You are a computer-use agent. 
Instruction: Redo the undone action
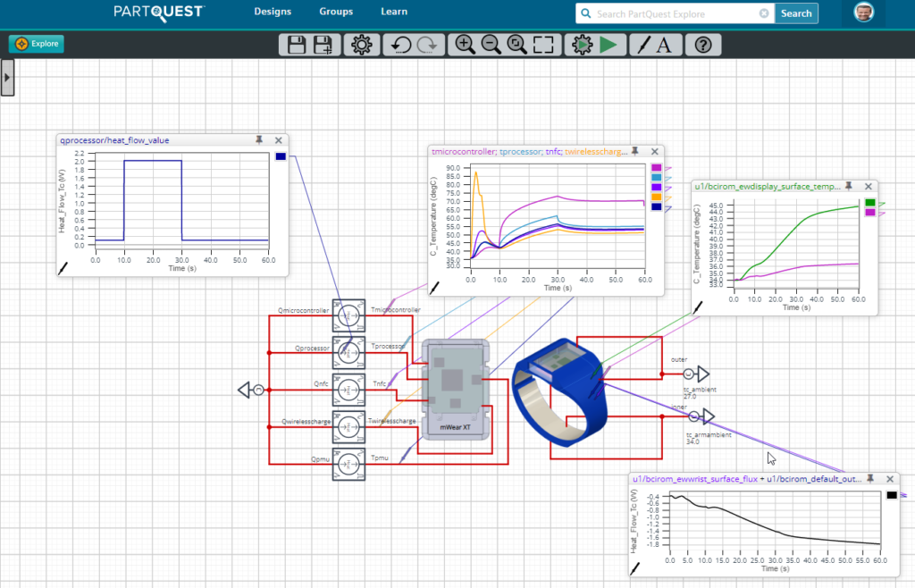tap(426, 44)
